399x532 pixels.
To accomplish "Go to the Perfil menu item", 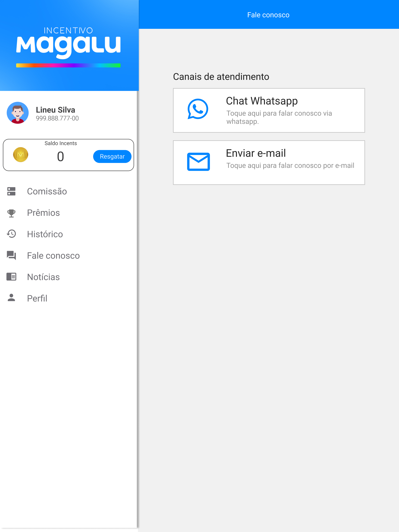I will click(68, 299).
